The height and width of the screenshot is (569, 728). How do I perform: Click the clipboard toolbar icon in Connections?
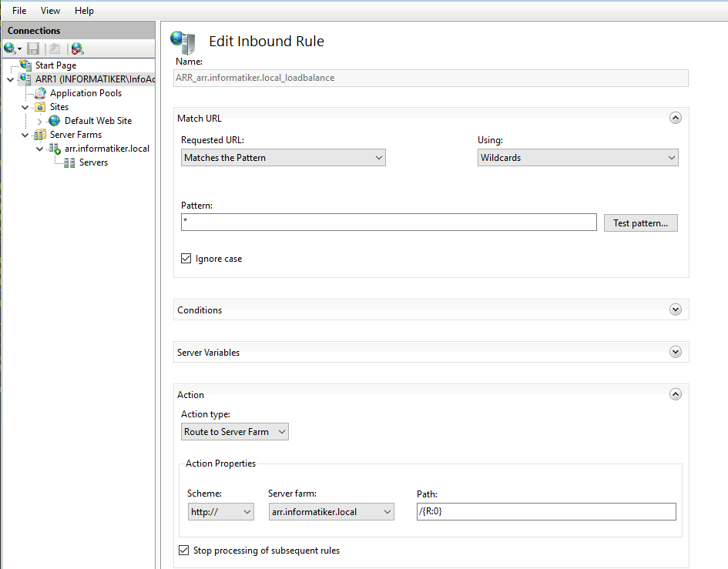pos(55,49)
